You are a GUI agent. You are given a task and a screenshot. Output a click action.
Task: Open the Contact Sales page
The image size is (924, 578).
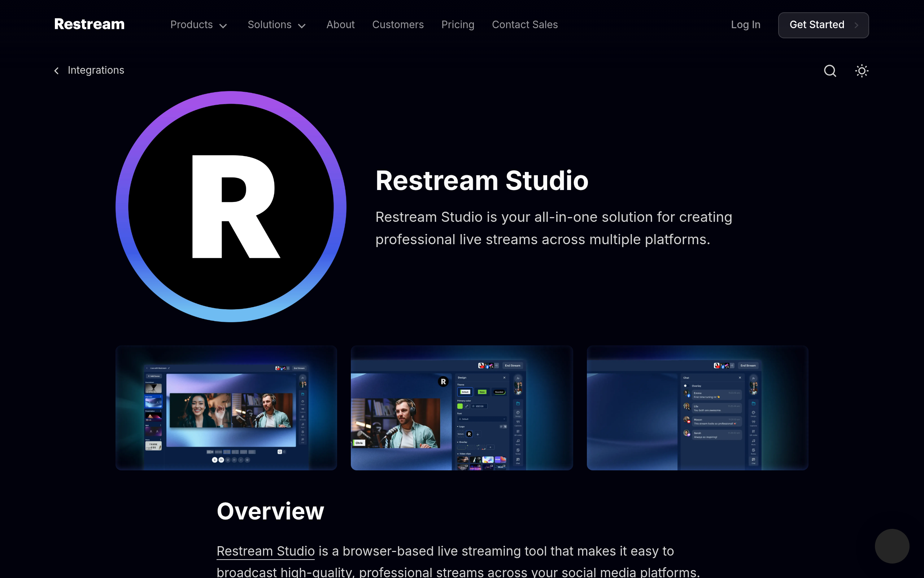(x=524, y=25)
